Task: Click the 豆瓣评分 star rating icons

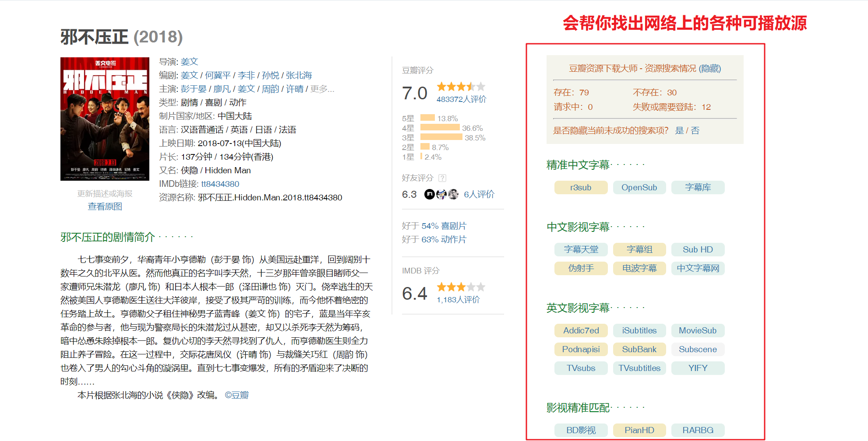Action: 461,87
